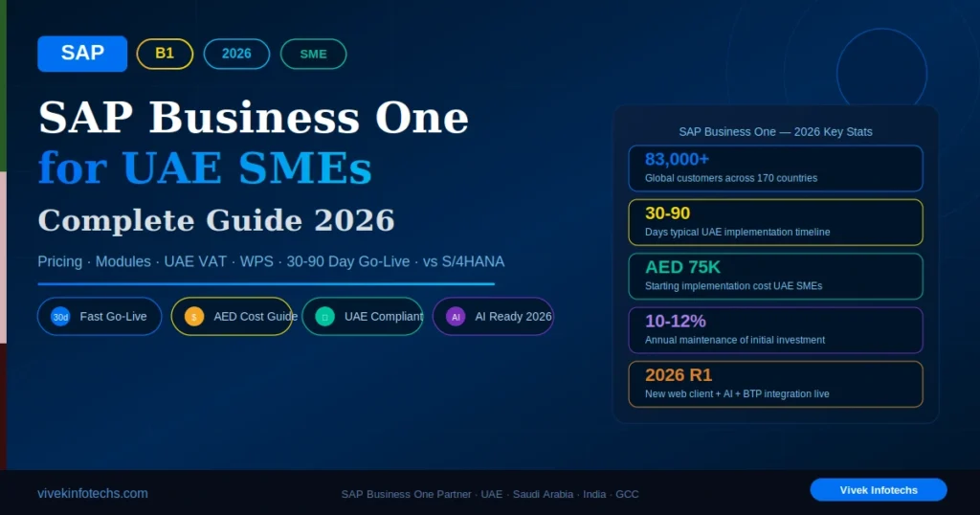Click 'Global customers across 170 countries' text

[731, 178]
